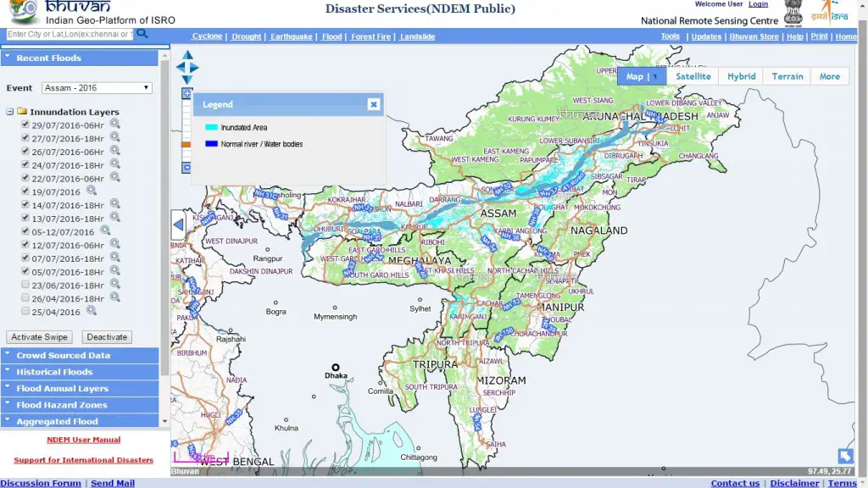Zoom to 26/07/2016-06Hr layer extent
The width and height of the screenshot is (868, 488).
pos(114,151)
